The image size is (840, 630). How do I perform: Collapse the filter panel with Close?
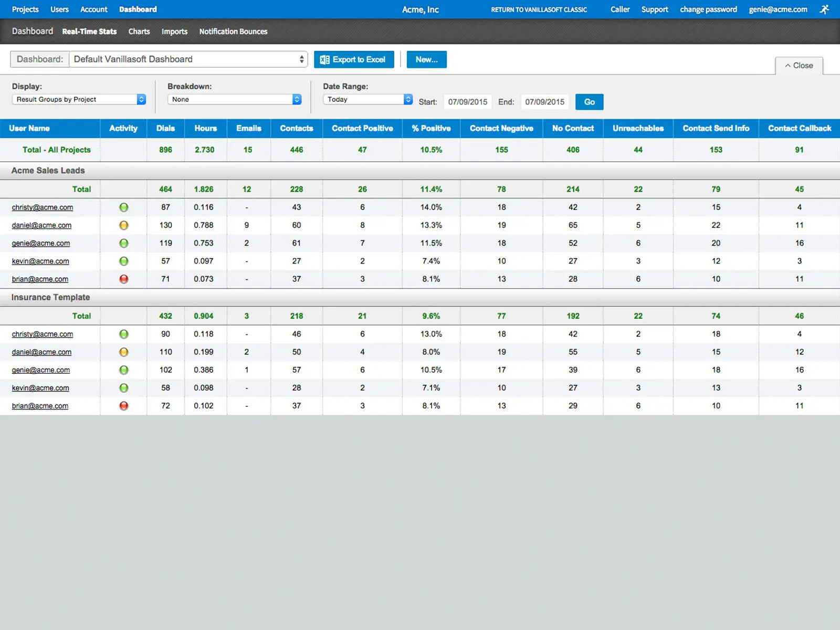tap(799, 66)
